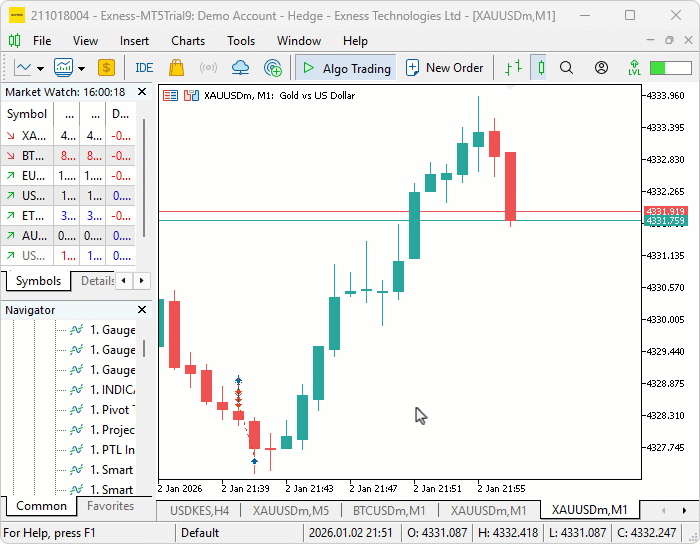Image resolution: width=700 pixels, height=544 pixels.
Task: Open the VPS cloud hosting icon
Action: click(x=241, y=68)
